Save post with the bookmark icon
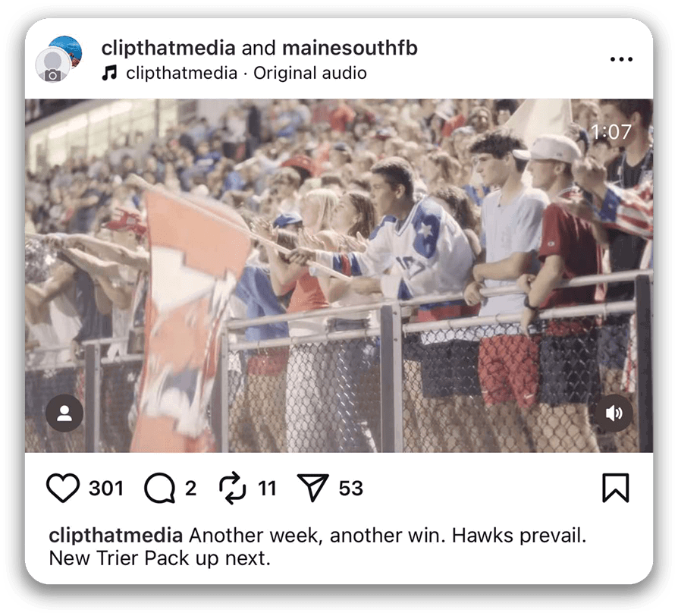The height and width of the screenshot is (616, 678). [615, 488]
